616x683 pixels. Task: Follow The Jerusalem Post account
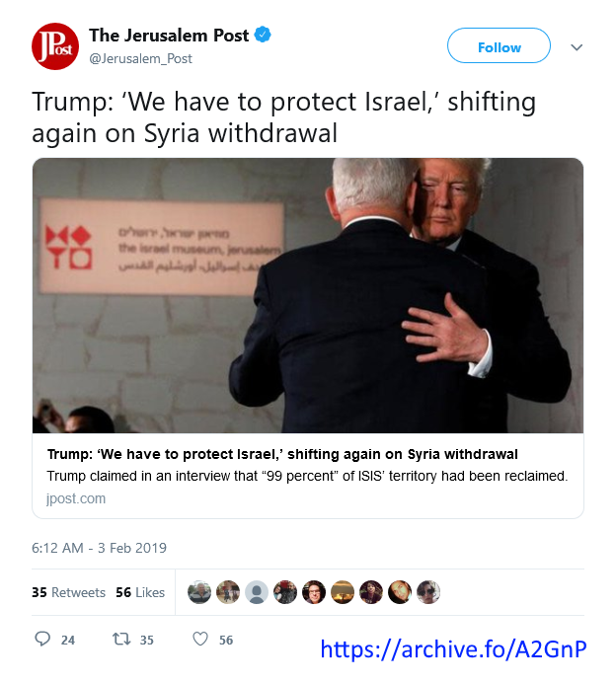pyautogui.click(x=499, y=45)
